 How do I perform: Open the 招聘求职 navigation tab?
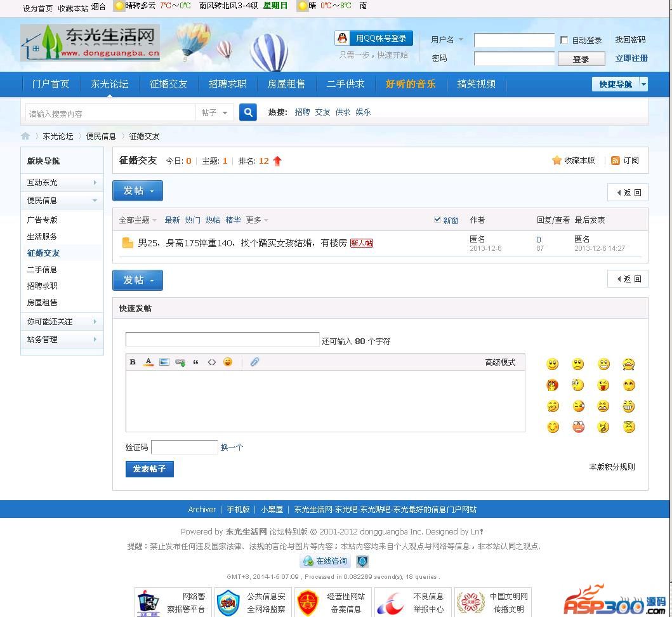click(x=227, y=84)
